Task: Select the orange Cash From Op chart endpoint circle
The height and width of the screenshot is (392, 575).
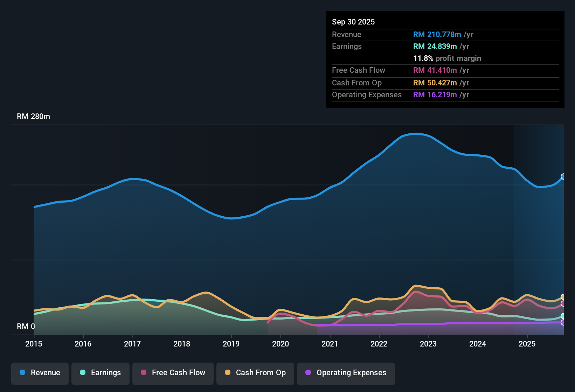Action: pyautogui.click(x=562, y=296)
